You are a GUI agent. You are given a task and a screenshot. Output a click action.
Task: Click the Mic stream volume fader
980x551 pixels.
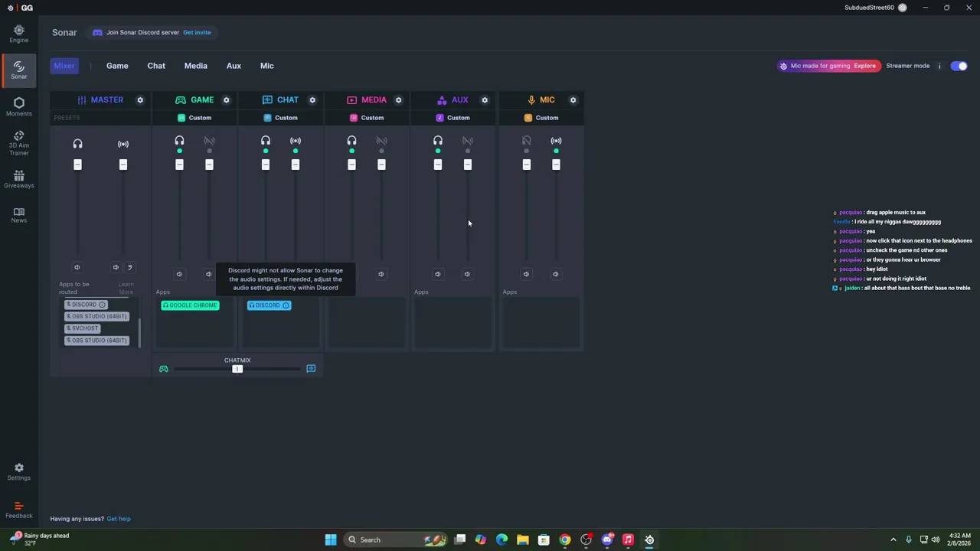click(556, 165)
